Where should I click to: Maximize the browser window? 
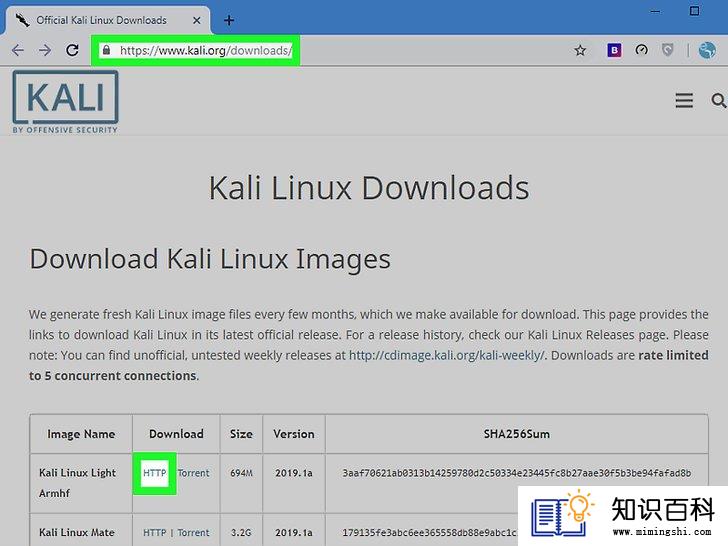695,11
